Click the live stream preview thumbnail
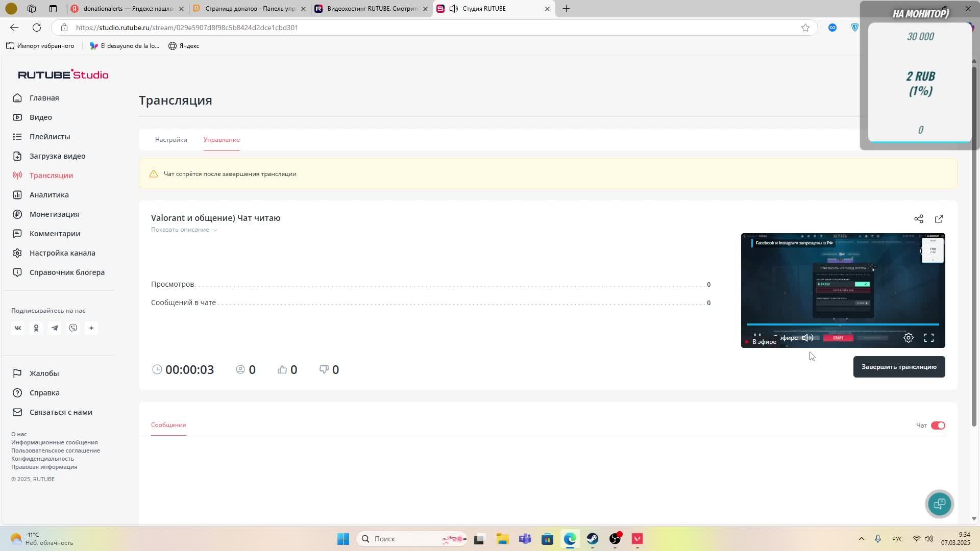Image resolution: width=980 pixels, height=551 pixels. point(843,290)
